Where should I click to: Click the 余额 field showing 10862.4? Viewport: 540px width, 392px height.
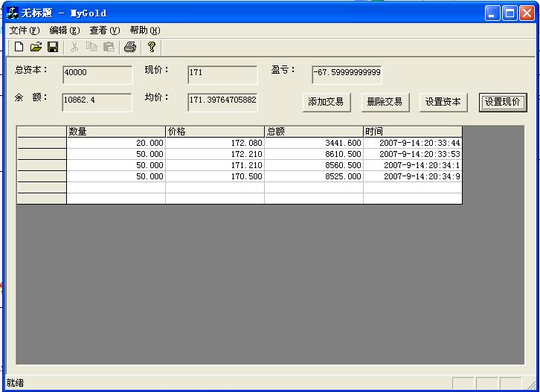(x=97, y=103)
